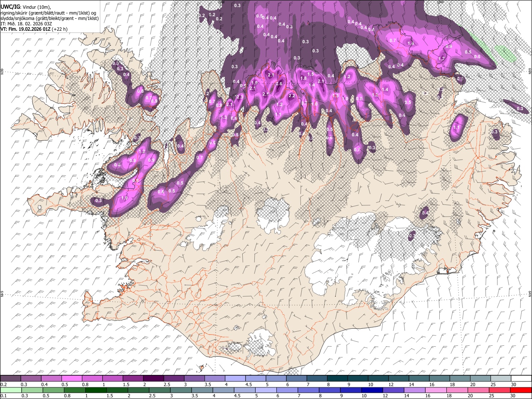Click the 2.6 precipitation value on the map
Image resolution: width=532 pixels, height=399 pixels.
(x=279, y=84)
